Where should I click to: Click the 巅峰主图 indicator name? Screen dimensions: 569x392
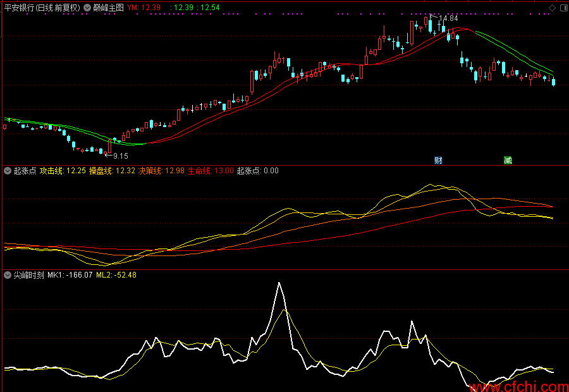pos(108,8)
